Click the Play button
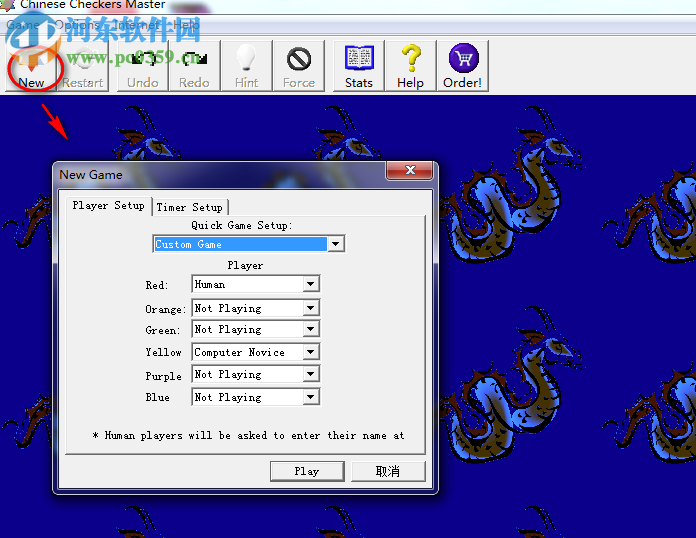The image size is (696, 538). (307, 471)
